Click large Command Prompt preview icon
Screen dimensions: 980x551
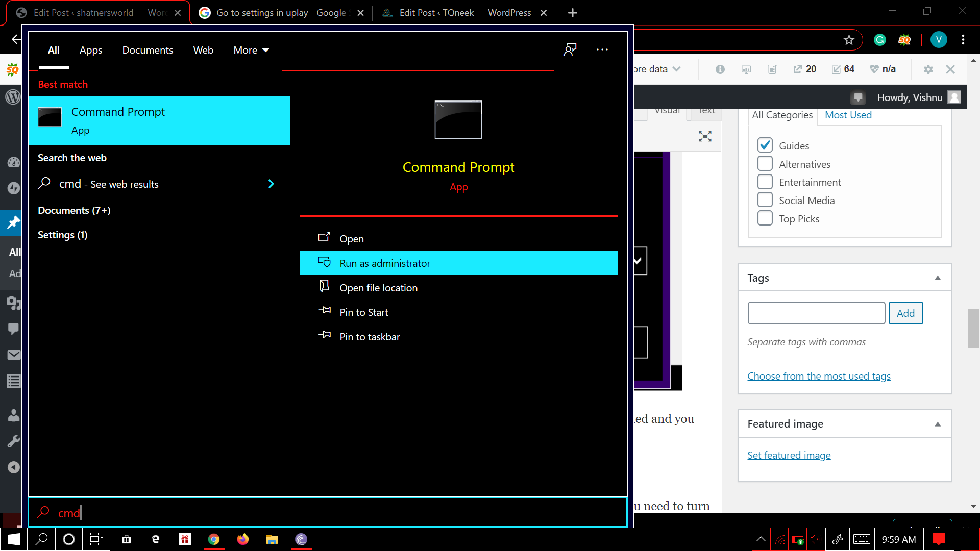pyautogui.click(x=458, y=119)
